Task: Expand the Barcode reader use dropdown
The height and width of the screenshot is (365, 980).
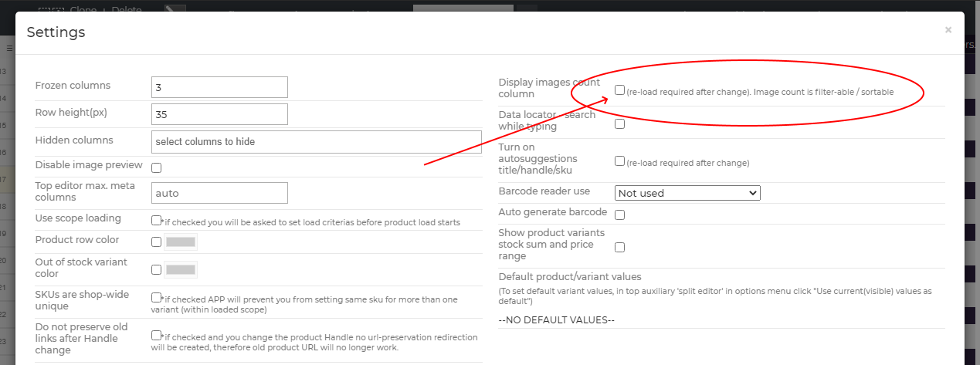Action: [x=687, y=193]
